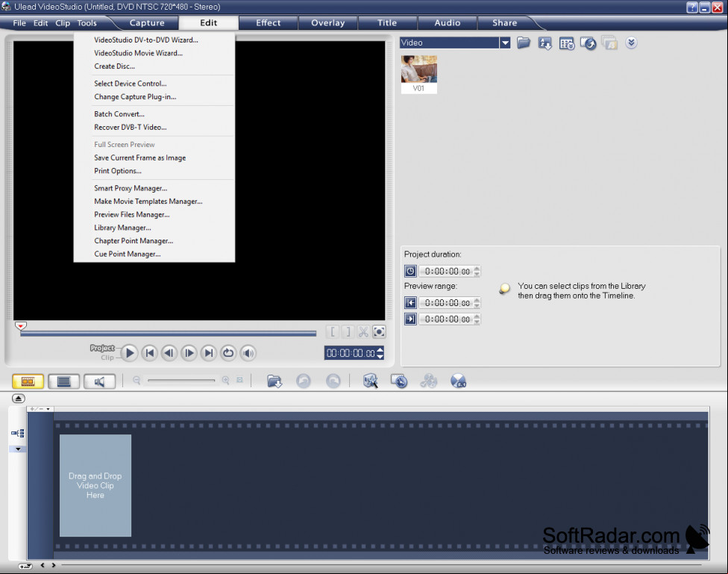This screenshot has width=728, height=574.
Task: Select Save Current Frame as Image
Action: pos(154,157)
